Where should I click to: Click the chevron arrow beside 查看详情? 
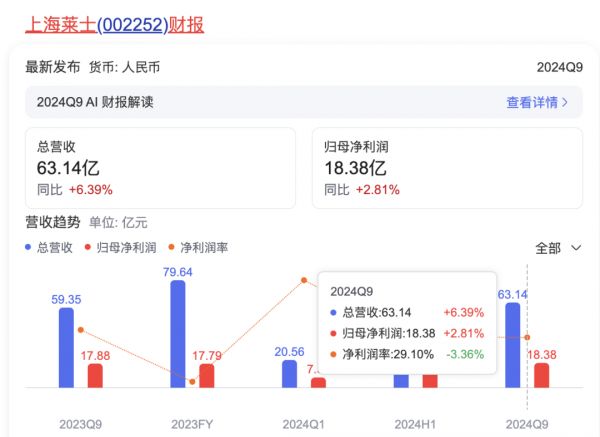(565, 103)
